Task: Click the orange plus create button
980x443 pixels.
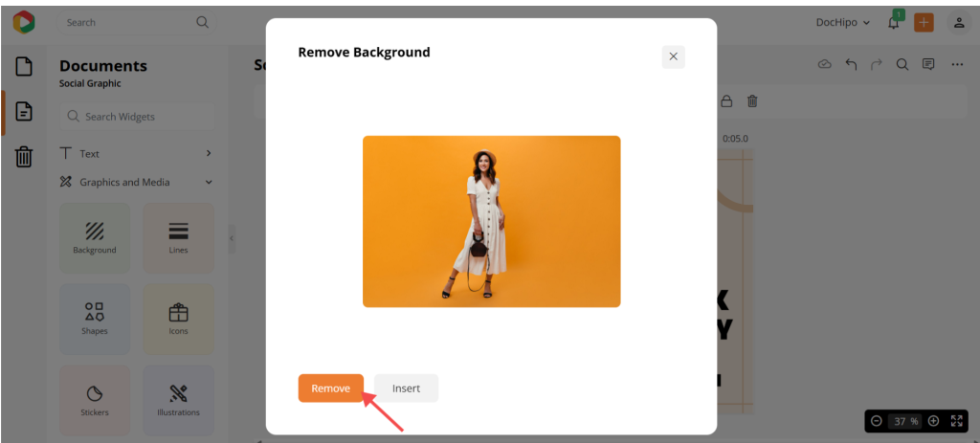Action: click(924, 23)
